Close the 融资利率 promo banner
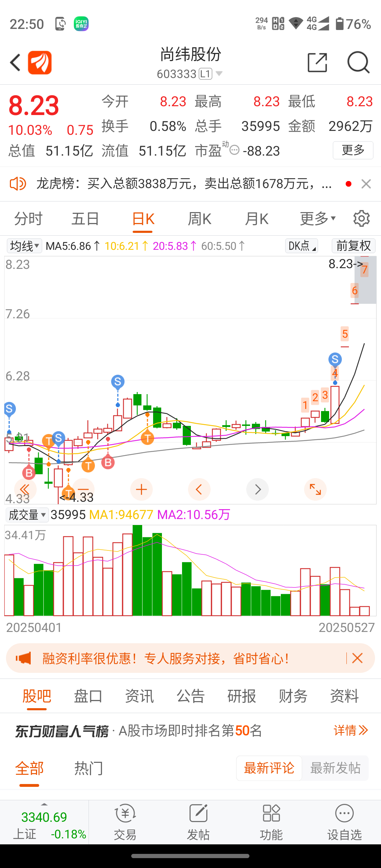The width and height of the screenshot is (381, 868). click(x=357, y=658)
